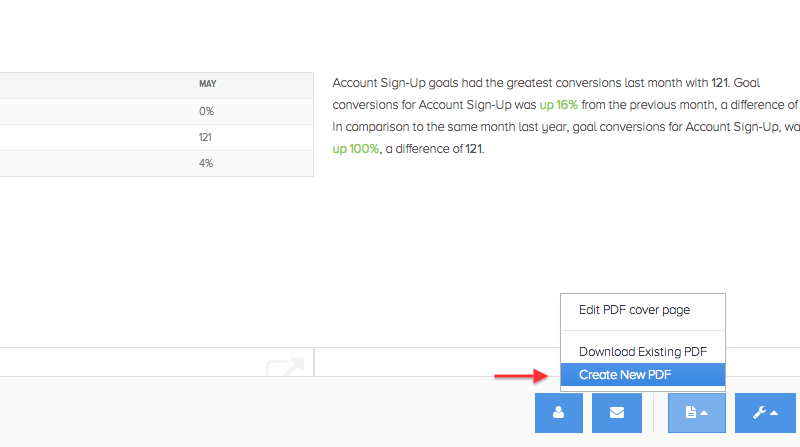Image resolution: width=800 pixels, height=447 pixels.
Task: Click the user profile icon button
Action: [559, 413]
